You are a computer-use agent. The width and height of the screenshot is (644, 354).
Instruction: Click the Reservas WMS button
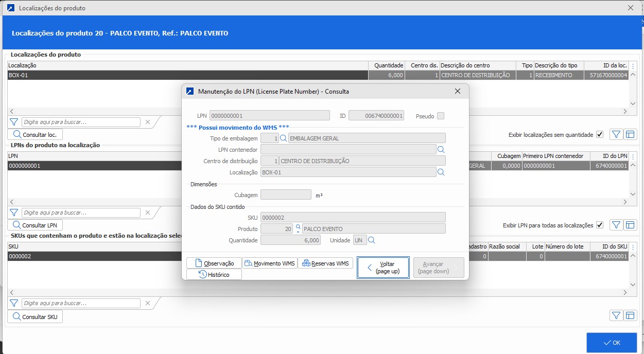click(325, 263)
